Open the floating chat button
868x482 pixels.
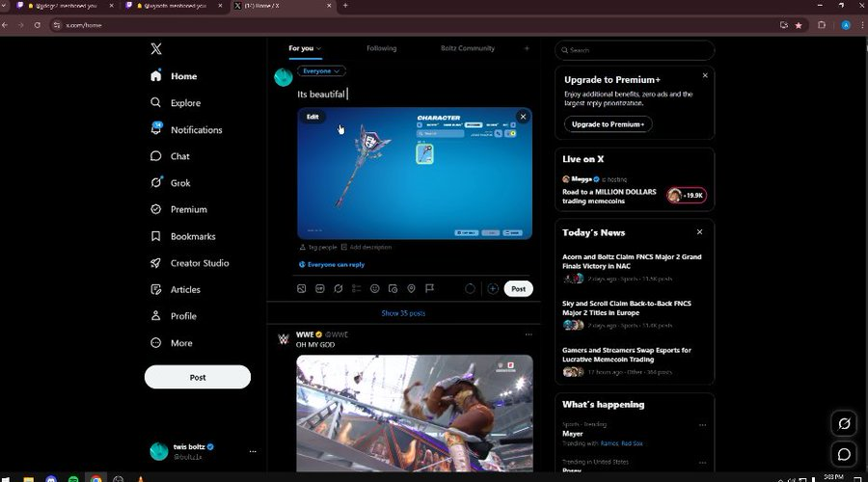844,454
